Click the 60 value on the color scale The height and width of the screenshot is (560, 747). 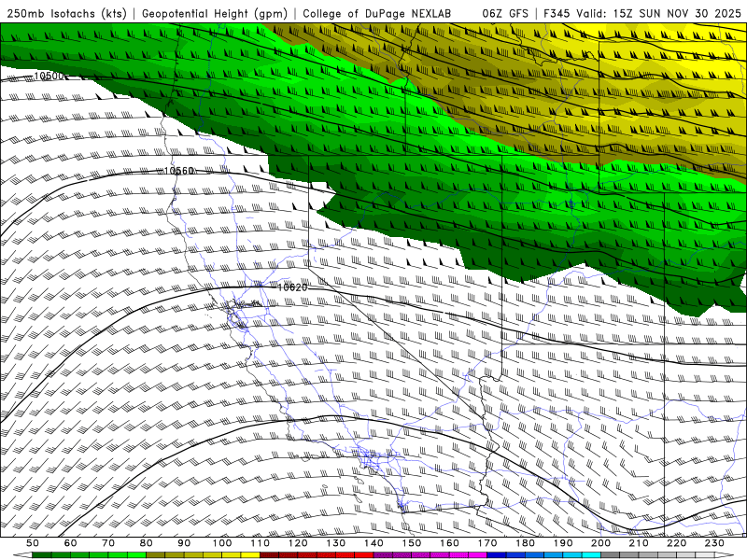click(70, 543)
